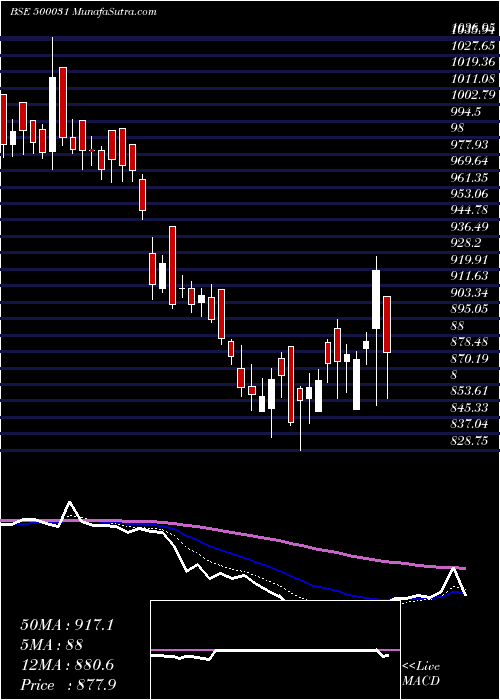Select the 944.78 price axis label

[x=469, y=211]
